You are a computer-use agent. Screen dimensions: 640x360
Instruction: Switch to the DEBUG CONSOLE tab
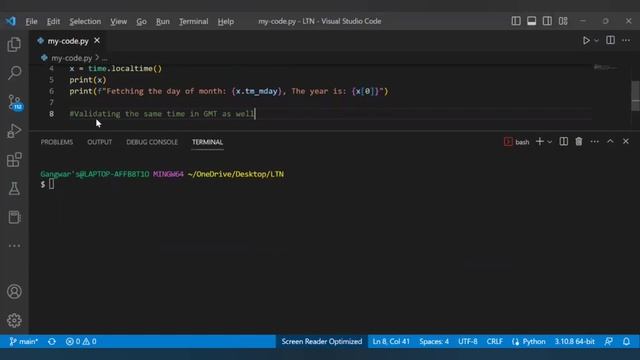click(x=152, y=142)
